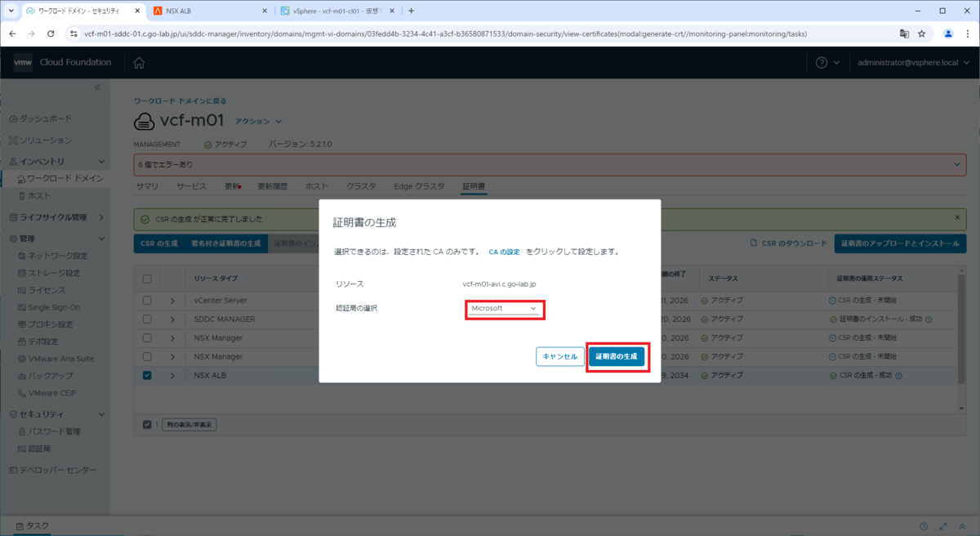980x536 pixels.
Task: Dismiss the CSR success notification banner
Action: tap(957, 218)
